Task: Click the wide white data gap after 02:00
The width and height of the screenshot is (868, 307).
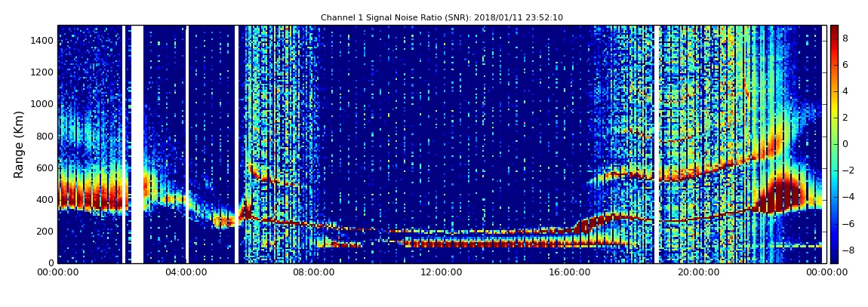Action: coord(137,144)
